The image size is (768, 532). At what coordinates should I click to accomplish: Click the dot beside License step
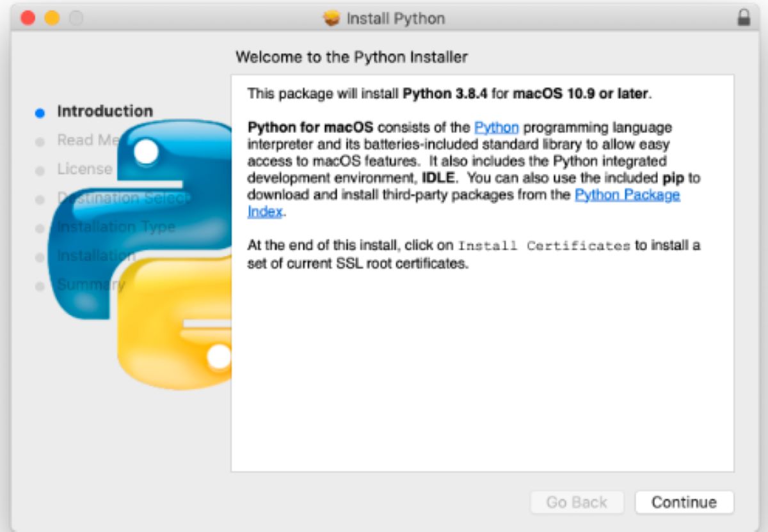(x=40, y=169)
